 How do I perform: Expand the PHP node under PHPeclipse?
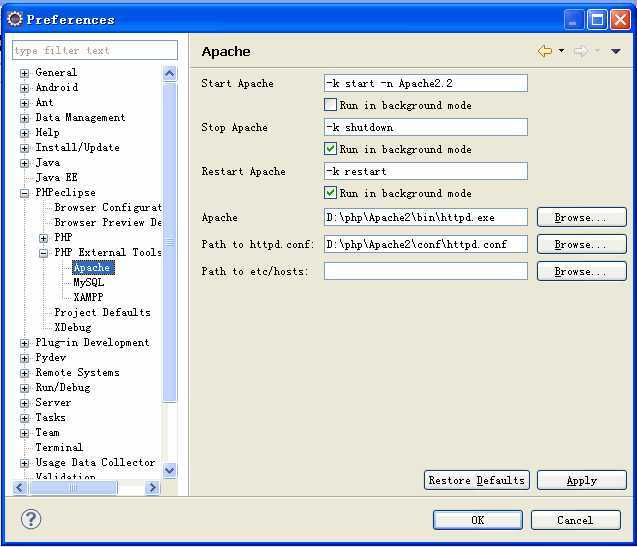(43, 238)
